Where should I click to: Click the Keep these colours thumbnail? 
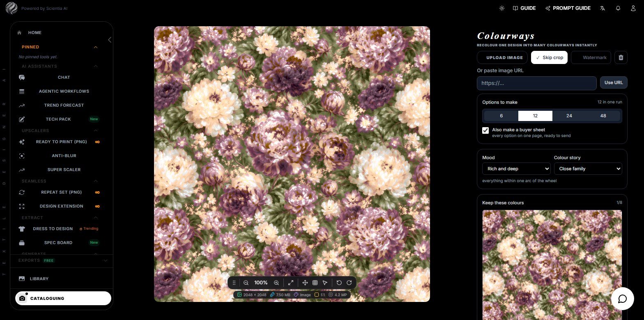pyautogui.click(x=552, y=265)
